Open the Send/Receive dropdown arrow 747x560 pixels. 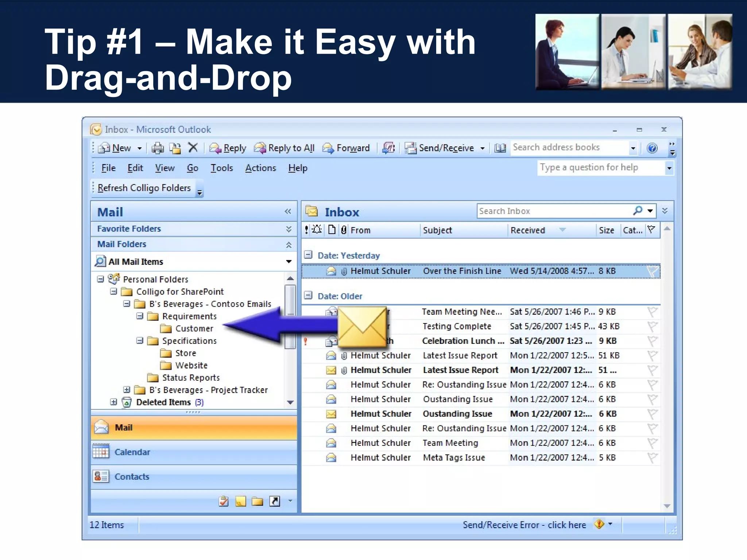[x=482, y=148]
